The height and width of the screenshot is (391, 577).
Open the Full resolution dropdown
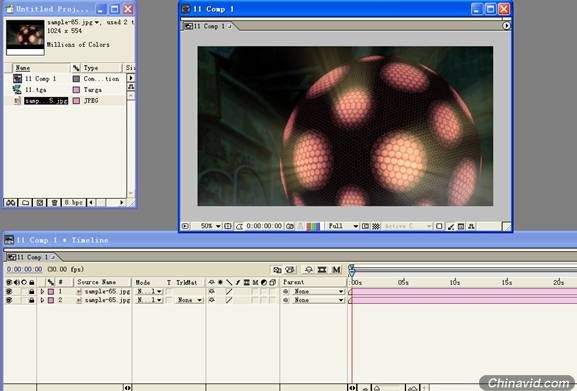343,226
